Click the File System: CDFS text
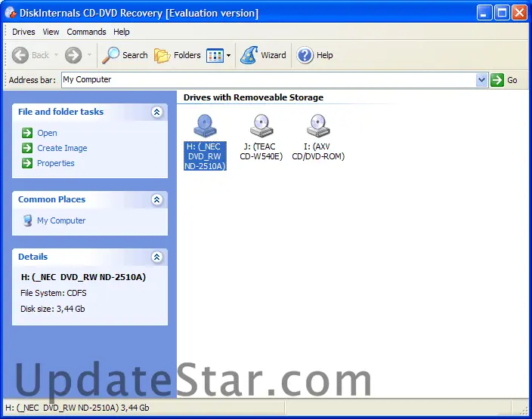The image size is (532, 419). point(53,293)
